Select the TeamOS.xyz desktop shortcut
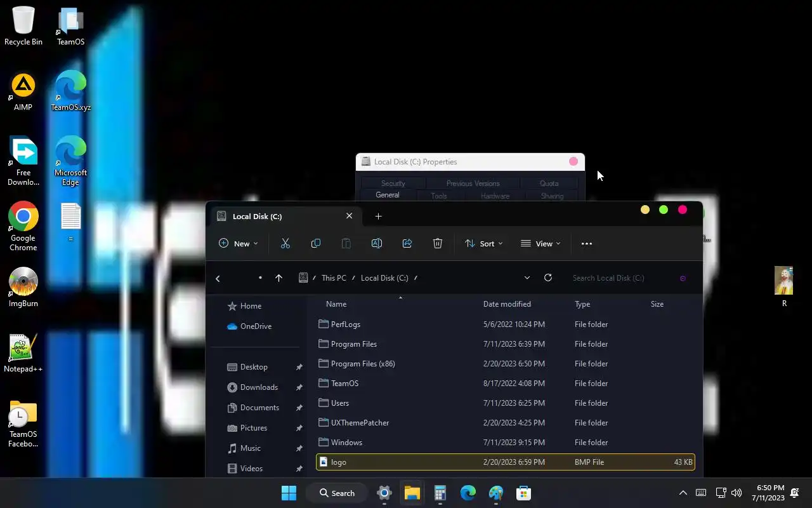The height and width of the screenshot is (508, 812). pyautogui.click(x=71, y=91)
